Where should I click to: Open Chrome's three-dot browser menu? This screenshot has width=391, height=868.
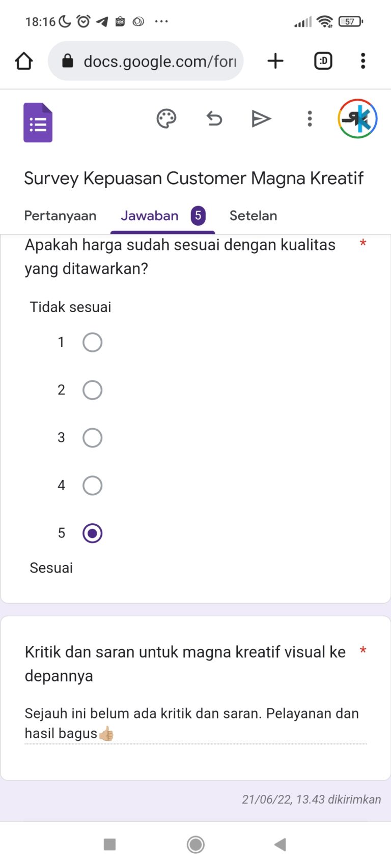362,61
